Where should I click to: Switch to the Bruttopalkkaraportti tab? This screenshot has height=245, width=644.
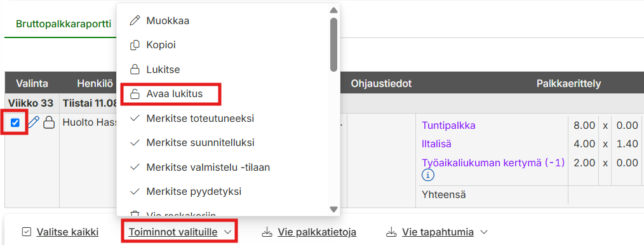[x=64, y=24]
